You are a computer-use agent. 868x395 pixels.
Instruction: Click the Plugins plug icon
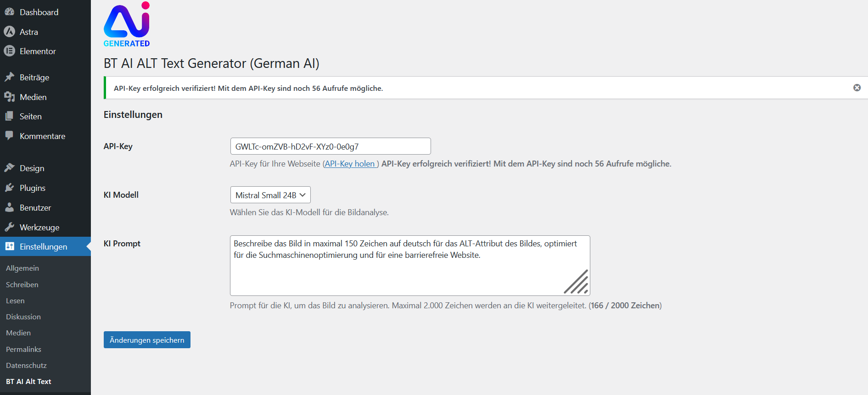point(9,188)
